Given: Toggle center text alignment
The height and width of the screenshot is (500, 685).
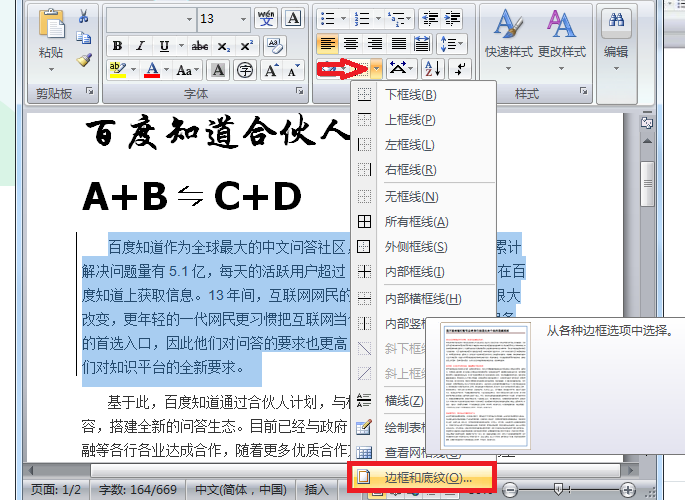Looking at the screenshot, I should pyautogui.click(x=351, y=44).
